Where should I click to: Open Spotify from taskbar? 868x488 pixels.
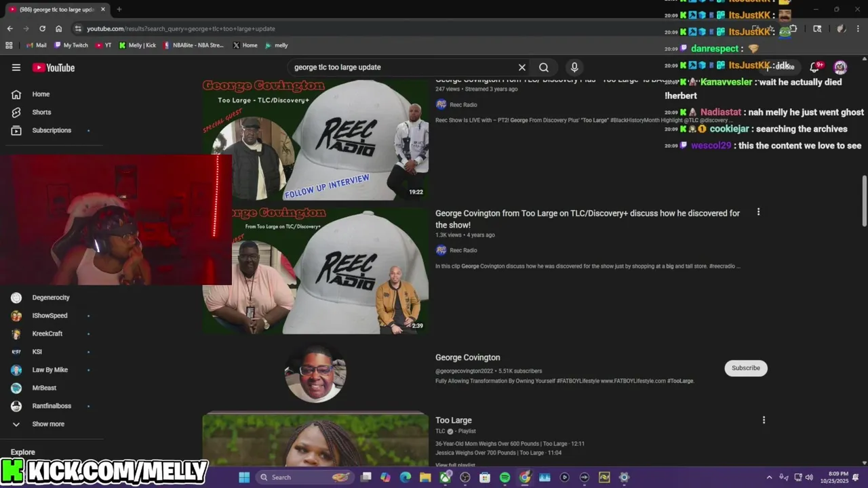tap(505, 477)
